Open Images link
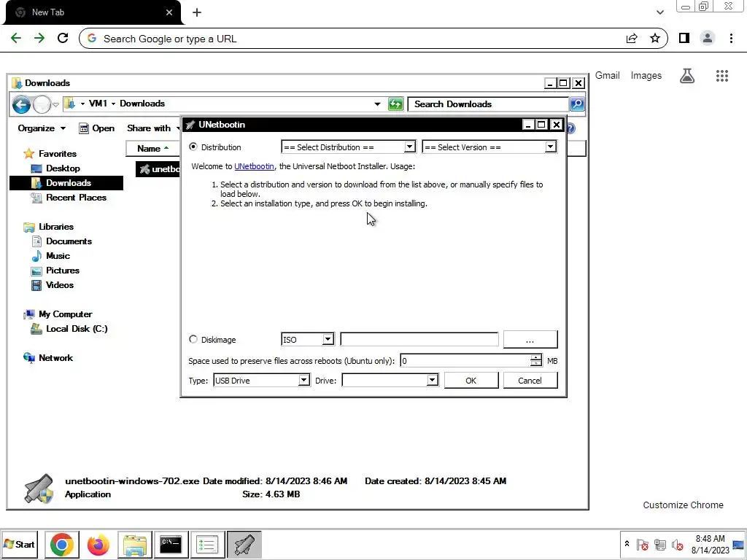Screen dimensions: 747x560 point(646,75)
